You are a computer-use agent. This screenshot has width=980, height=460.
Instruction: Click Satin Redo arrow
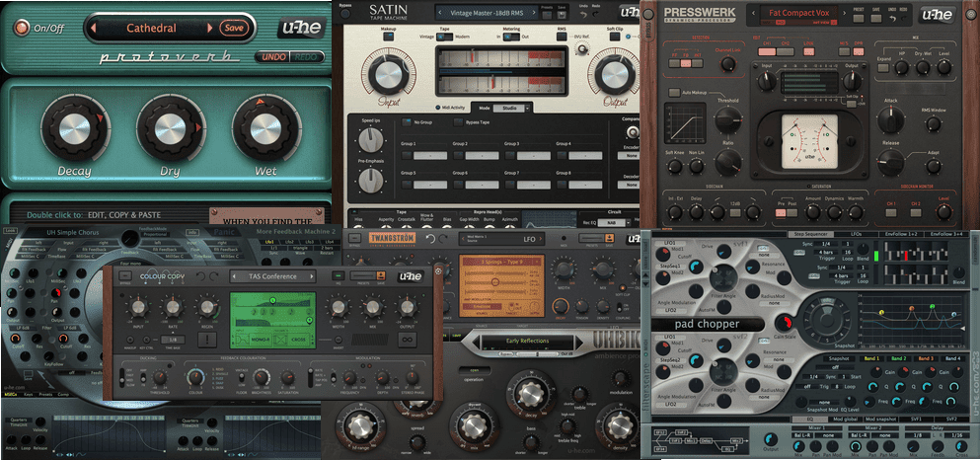click(596, 14)
